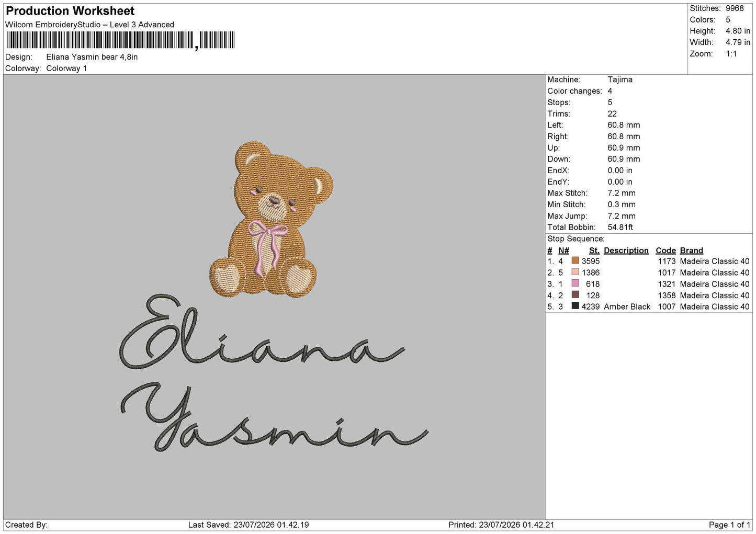Click the Left value 60.8 mm
Image resolution: width=756 pixels, height=534 pixels.
point(624,125)
